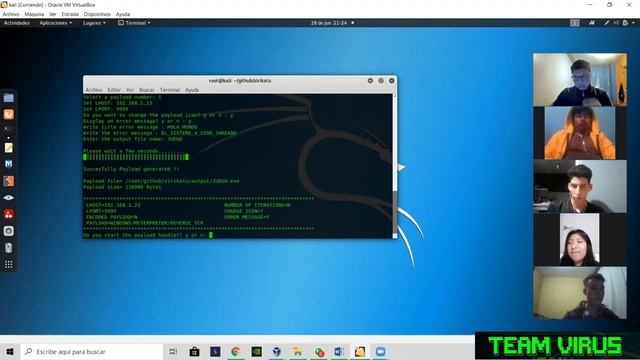Open terminal window Editar menu
Viewport: 640px width, 360px height.
click(114, 90)
